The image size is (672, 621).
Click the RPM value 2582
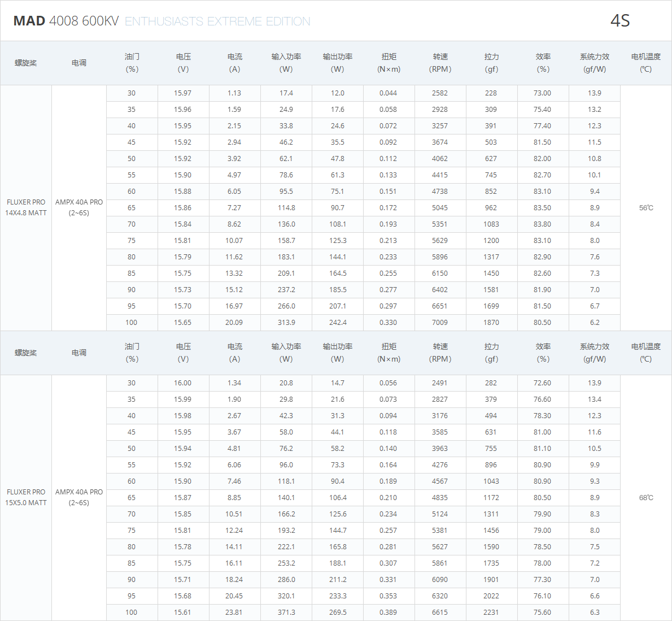(x=440, y=93)
